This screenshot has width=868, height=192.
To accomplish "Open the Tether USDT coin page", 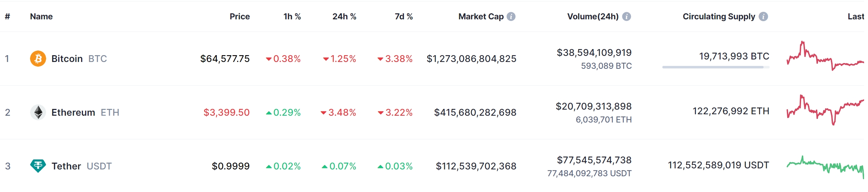I will pyautogui.click(x=67, y=166).
